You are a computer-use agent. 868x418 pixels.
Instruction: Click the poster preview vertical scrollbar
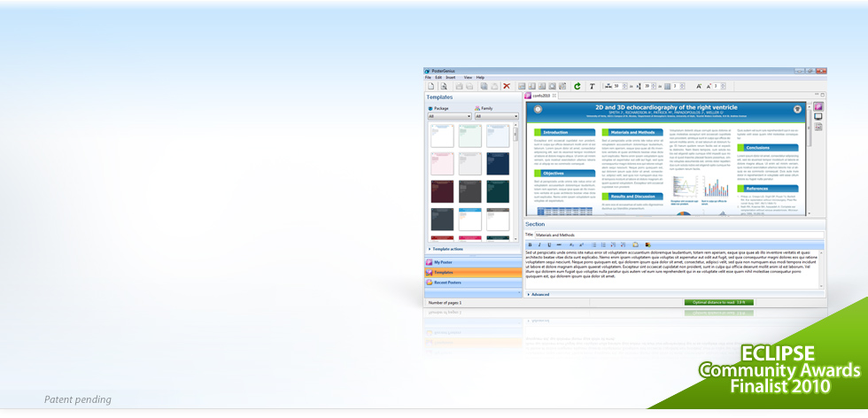point(809,159)
